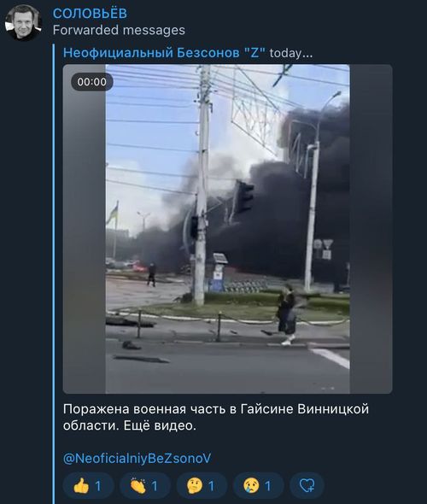Screen dimensions: 427x504
Task: Click the today timestamp of forwarded post
Action: point(290,53)
